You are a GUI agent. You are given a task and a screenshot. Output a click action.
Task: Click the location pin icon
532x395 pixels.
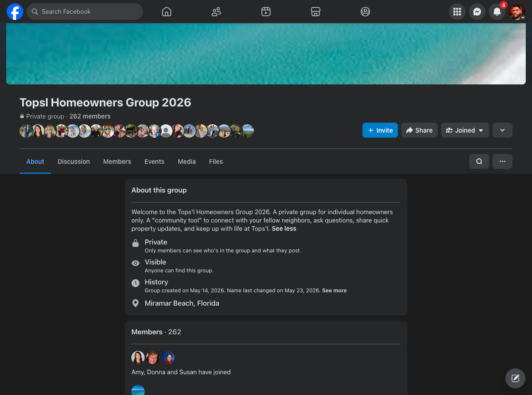tap(135, 303)
